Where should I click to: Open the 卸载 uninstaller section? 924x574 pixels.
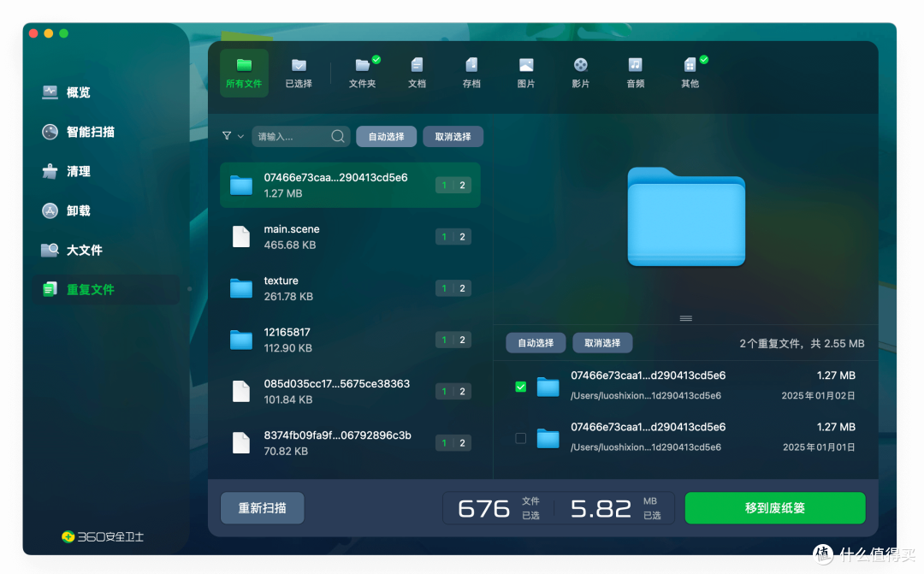click(x=66, y=210)
